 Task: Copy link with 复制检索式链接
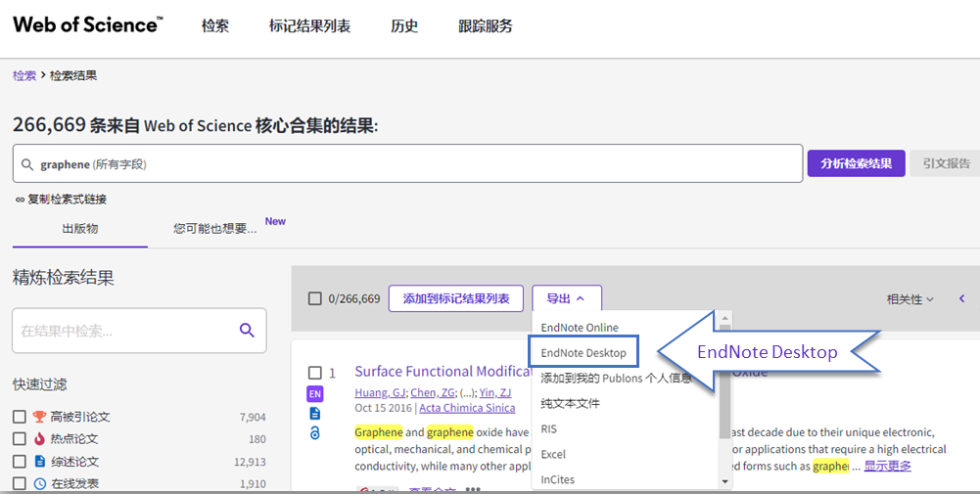67,200
